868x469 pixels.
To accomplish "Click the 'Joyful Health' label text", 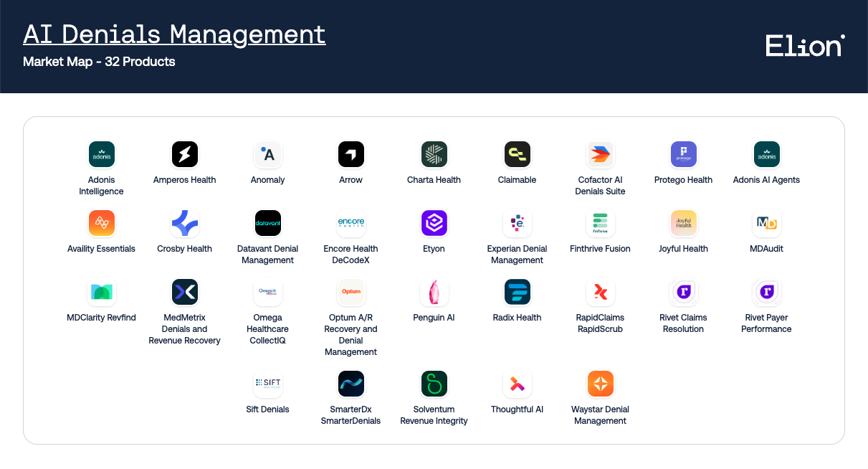I will pyautogui.click(x=683, y=249).
